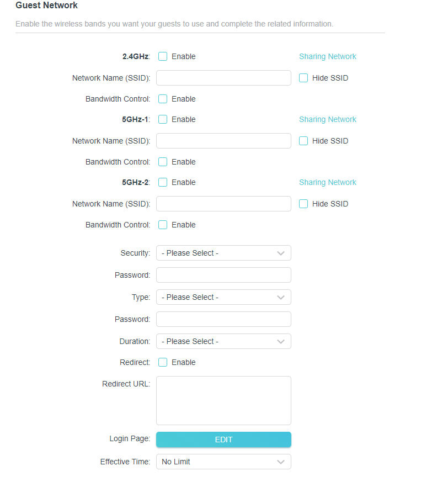The height and width of the screenshot is (487, 448).
Task: Click inside the Redirect URL text area
Action: click(x=223, y=400)
